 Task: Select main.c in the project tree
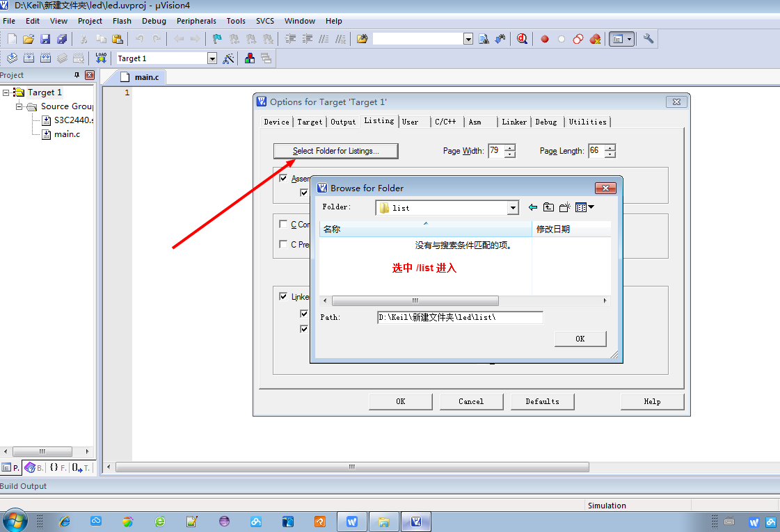67,134
